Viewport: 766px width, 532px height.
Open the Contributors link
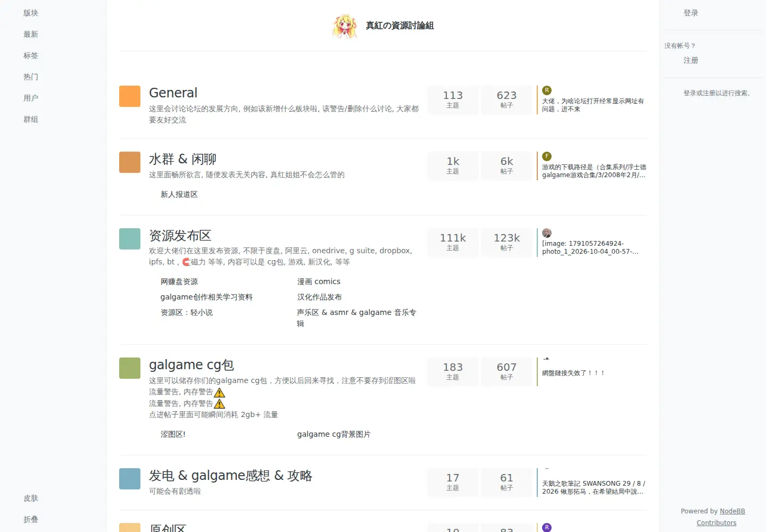717,523
